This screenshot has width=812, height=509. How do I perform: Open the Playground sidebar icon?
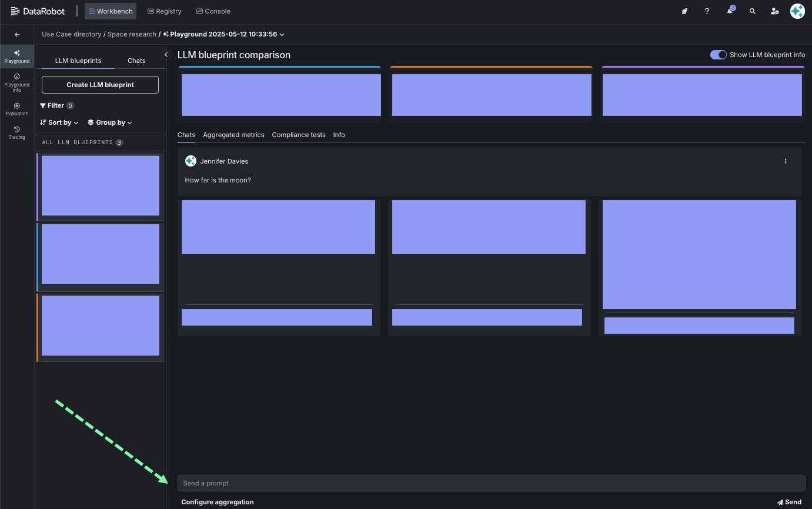coord(17,56)
